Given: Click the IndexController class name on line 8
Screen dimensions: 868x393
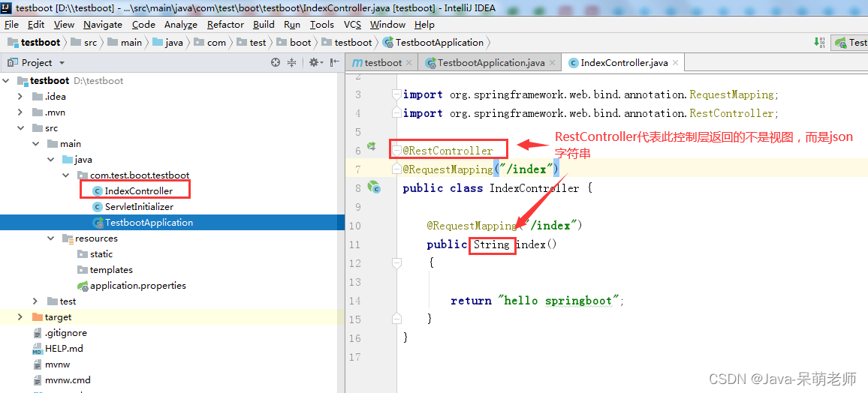Looking at the screenshot, I should click(534, 188).
